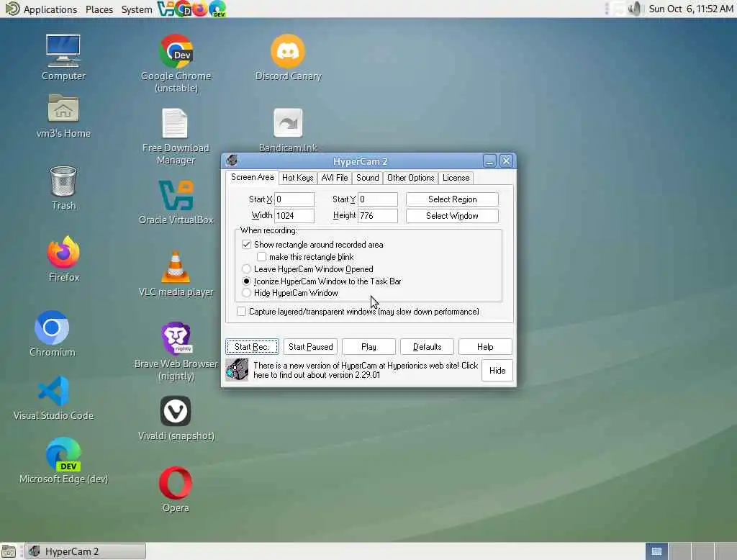
Task: Click the Start X input field
Action: [294, 199]
